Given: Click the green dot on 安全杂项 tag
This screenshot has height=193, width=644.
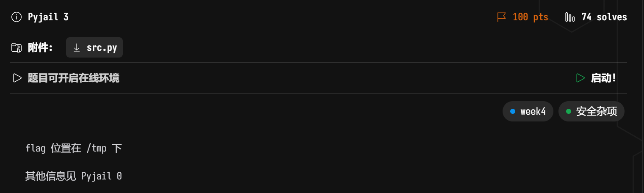Looking at the screenshot, I should (569, 111).
